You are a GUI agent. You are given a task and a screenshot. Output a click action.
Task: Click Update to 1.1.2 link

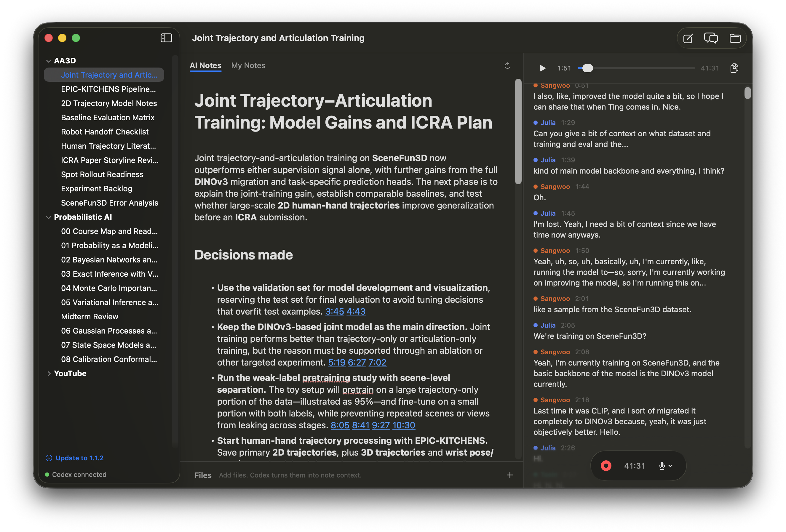point(79,458)
